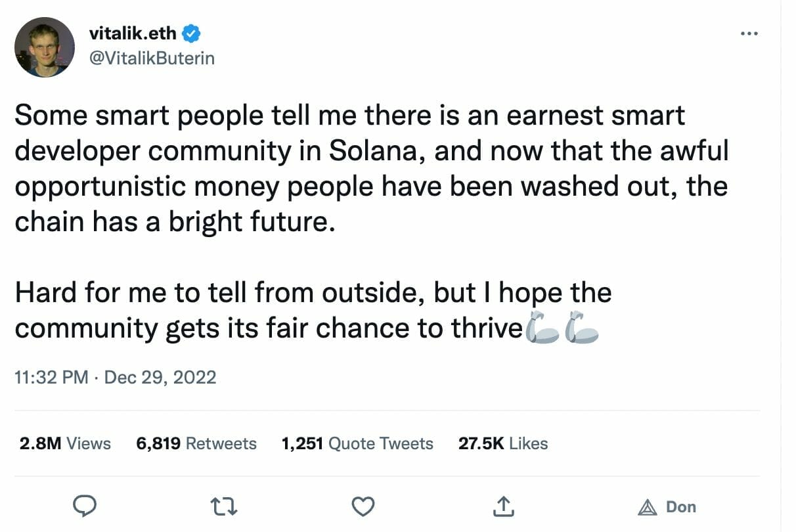Like the tweet with the heart icon
Image resolution: width=796 pixels, height=532 pixels.
(x=363, y=506)
